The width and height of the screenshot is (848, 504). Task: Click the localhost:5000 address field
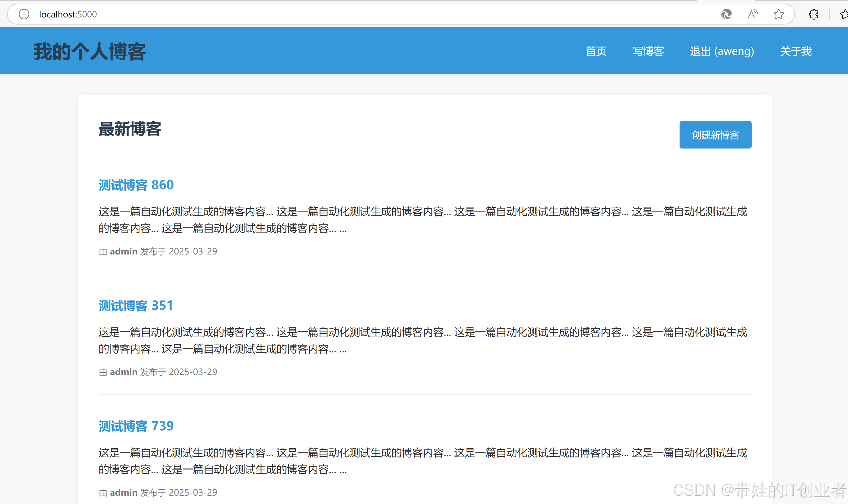tap(68, 14)
